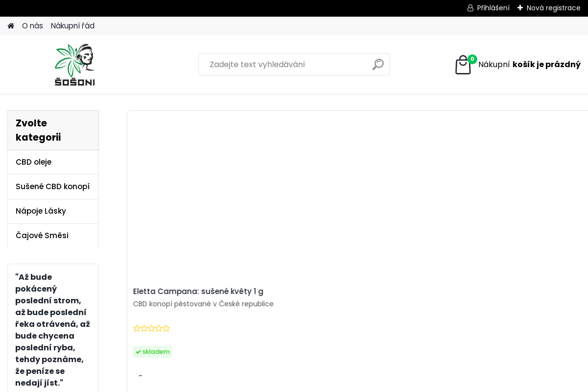This screenshot has width=588, height=392.
Task: Click the magnifier search icon
Action: point(378,64)
